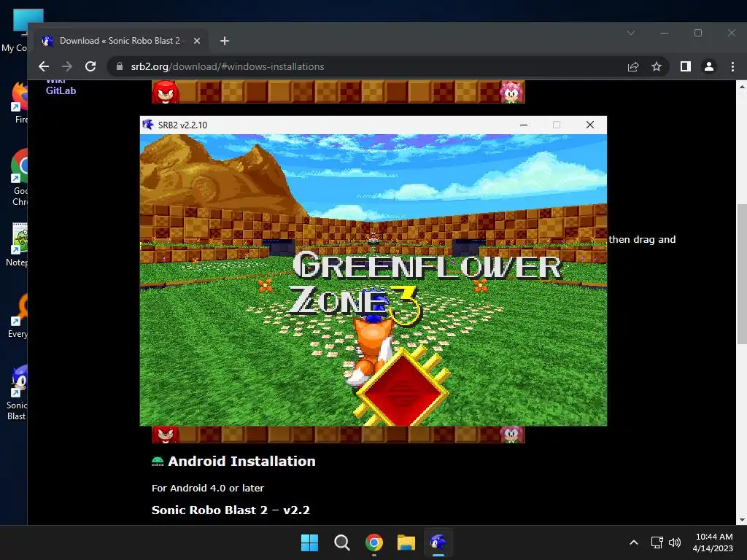Open a new Chrome tab
The image size is (747, 560).
(225, 41)
